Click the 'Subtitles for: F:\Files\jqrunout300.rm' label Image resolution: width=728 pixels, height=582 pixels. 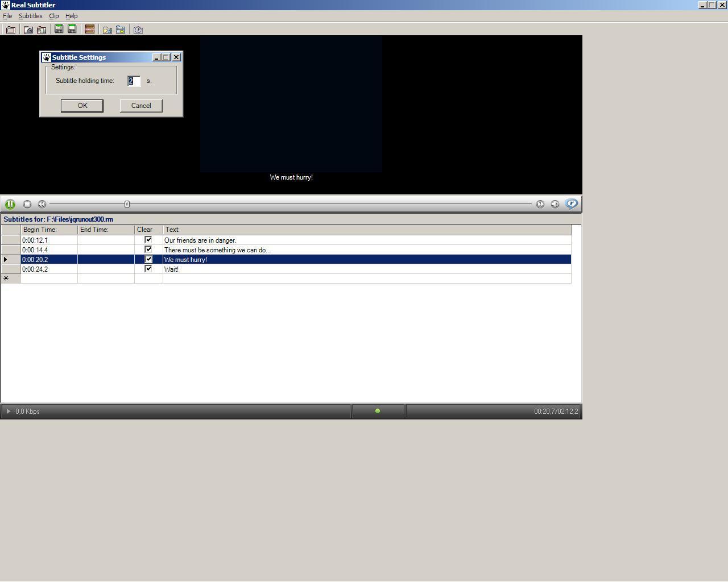(x=58, y=219)
